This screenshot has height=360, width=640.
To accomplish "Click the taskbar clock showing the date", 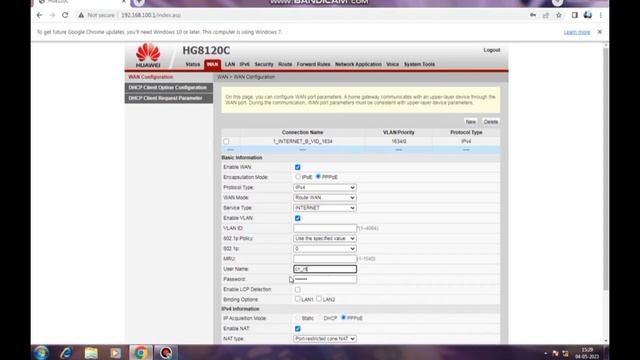I will click(587, 353).
